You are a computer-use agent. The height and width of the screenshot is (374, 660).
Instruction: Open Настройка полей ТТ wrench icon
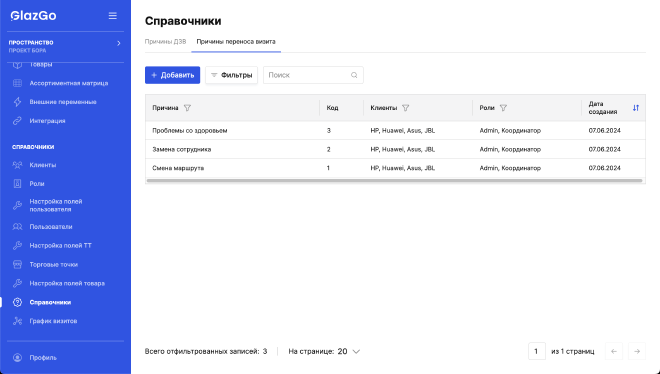tap(17, 245)
